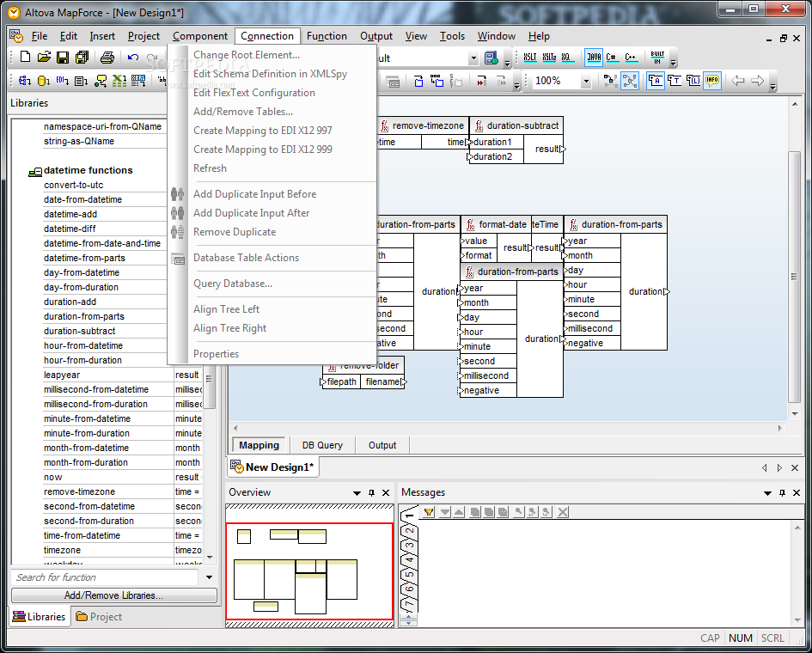Insert XML schema/file component
Image resolution: width=812 pixels, height=653 pixels.
pos(25,81)
